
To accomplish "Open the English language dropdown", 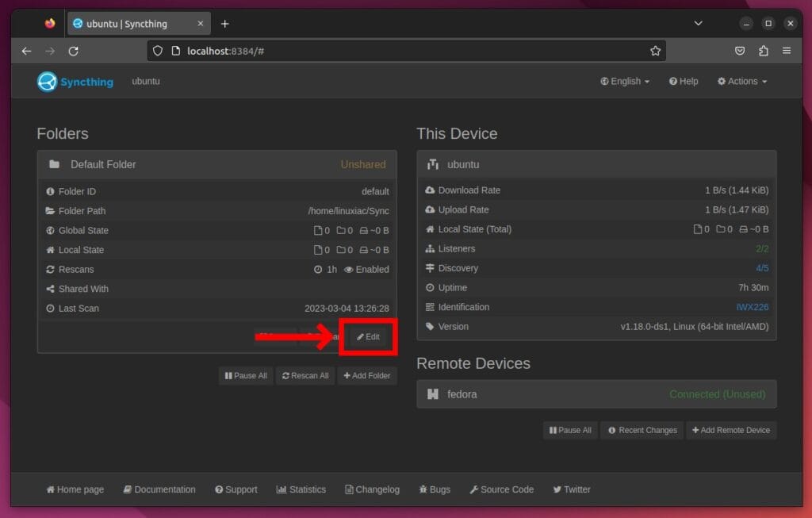I will point(625,82).
